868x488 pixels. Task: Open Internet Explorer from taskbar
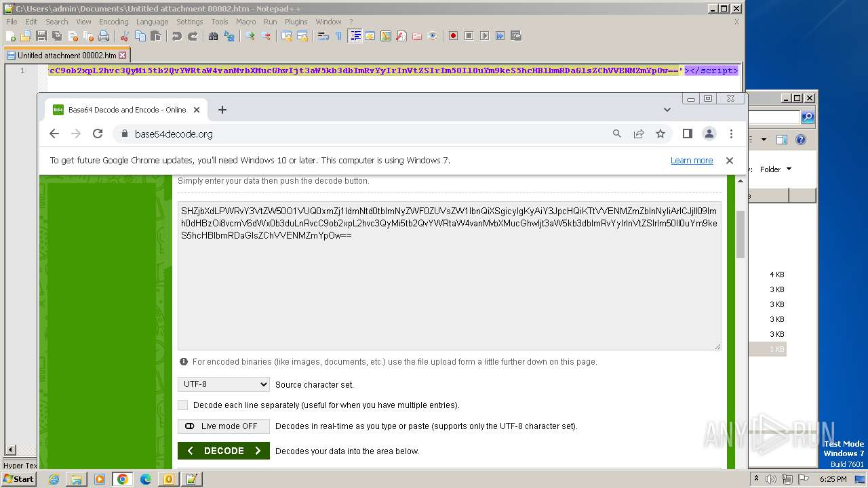point(54,479)
